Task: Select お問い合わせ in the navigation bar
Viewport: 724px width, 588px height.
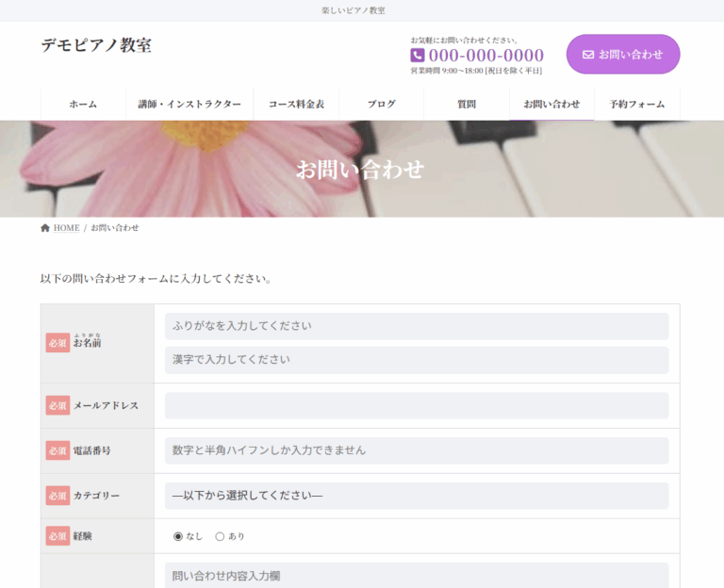Action: point(551,105)
